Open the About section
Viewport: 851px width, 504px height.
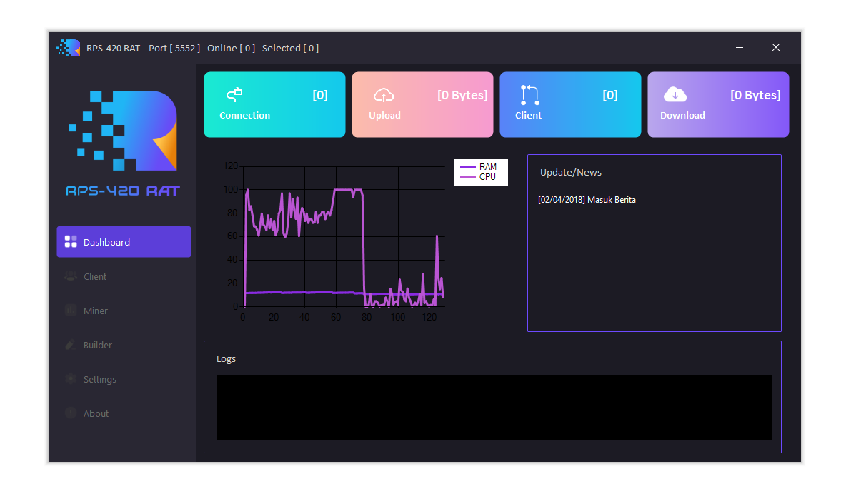click(x=96, y=413)
